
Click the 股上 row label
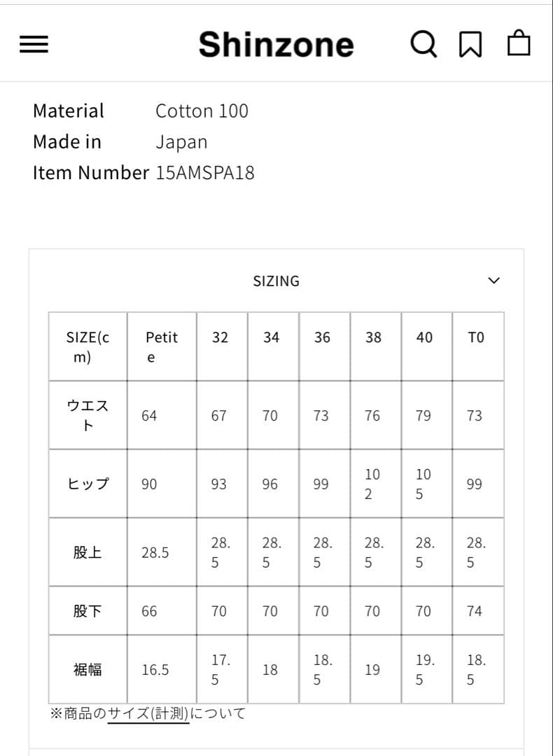click(87, 552)
